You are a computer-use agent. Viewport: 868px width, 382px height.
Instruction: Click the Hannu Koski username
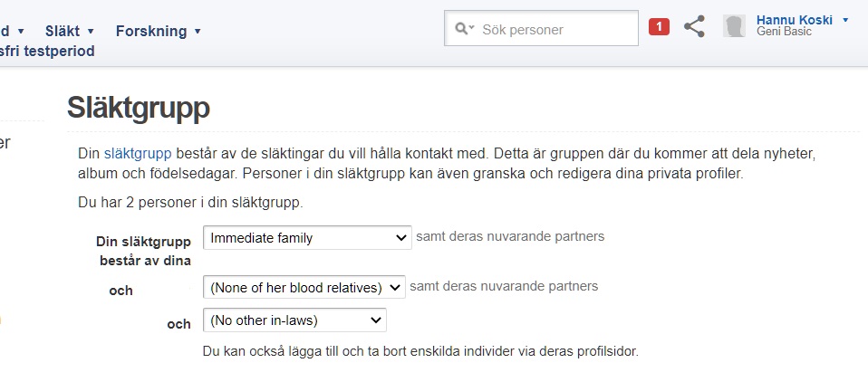(795, 20)
